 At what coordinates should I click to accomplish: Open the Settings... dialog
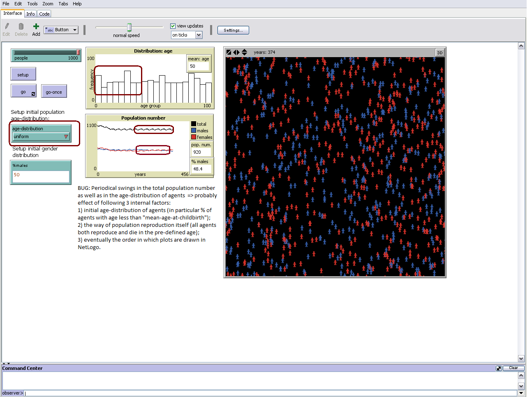pos(233,30)
